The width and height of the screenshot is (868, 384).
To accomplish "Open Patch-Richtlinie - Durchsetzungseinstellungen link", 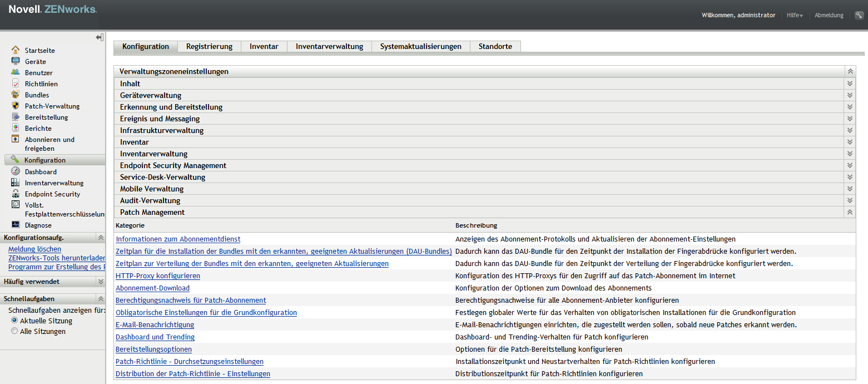I will point(190,361).
